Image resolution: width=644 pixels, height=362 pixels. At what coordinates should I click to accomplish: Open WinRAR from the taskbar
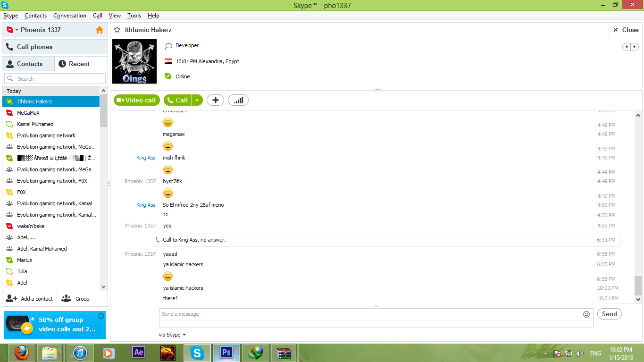coord(284,353)
